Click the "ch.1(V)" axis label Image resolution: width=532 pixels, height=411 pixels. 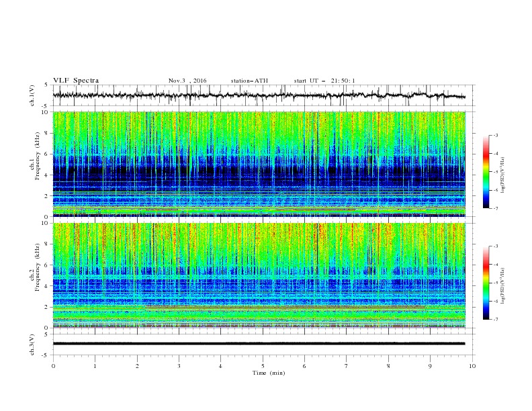(32, 95)
